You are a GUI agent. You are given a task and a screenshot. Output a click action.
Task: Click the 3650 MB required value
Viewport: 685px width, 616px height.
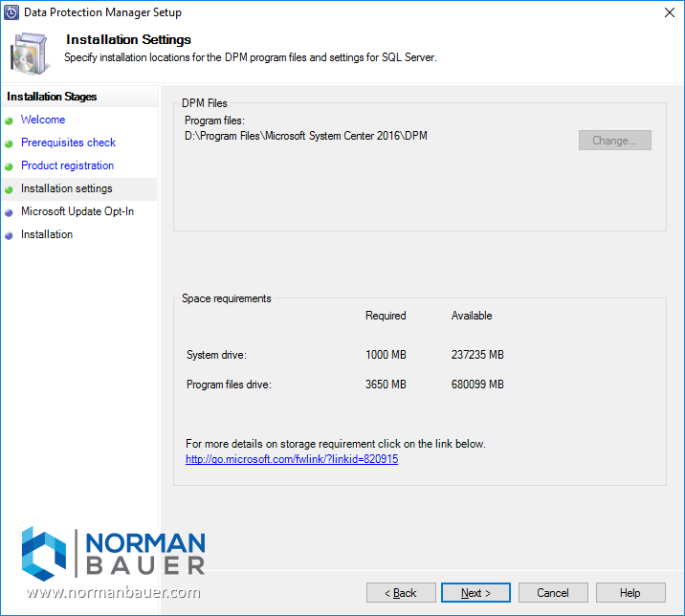click(386, 385)
